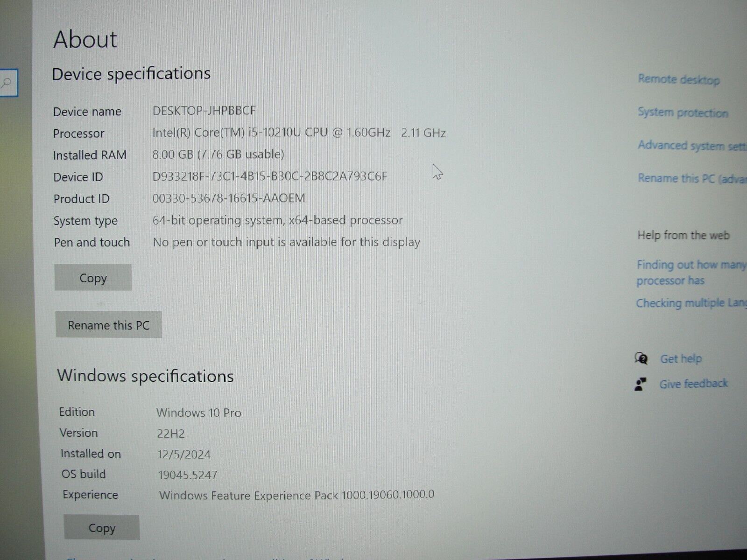Viewport: 747px width, 560px height.
Task: Click the Device specifications heading
Action: point(131,74)
